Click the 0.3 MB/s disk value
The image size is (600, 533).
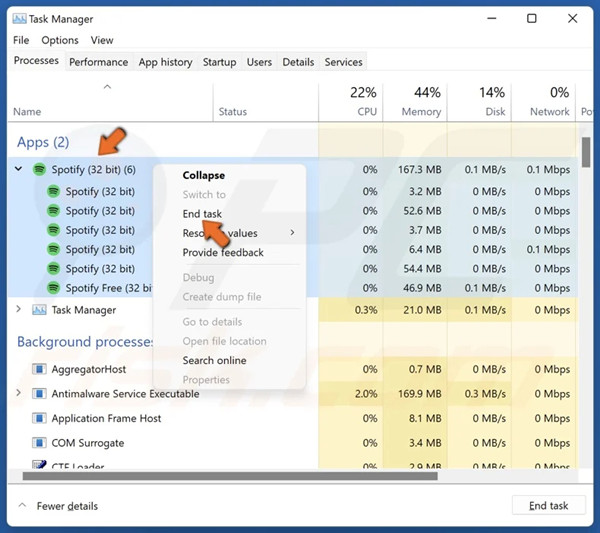pos(485,393)
